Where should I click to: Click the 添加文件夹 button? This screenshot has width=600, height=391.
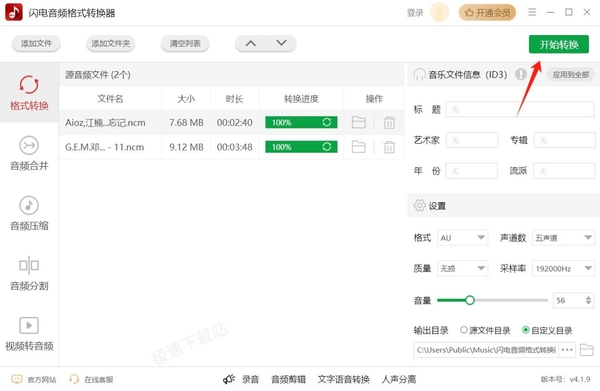(x=111, y=44)
